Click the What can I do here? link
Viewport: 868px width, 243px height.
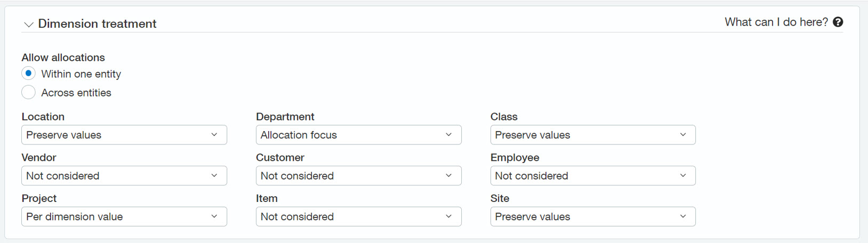[776, 22]
